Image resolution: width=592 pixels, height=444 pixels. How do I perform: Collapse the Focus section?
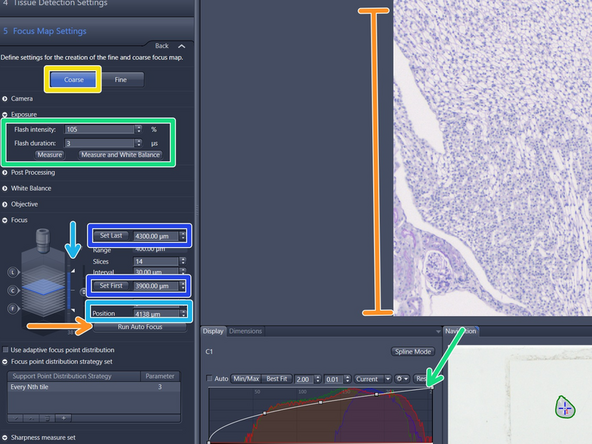5,220
